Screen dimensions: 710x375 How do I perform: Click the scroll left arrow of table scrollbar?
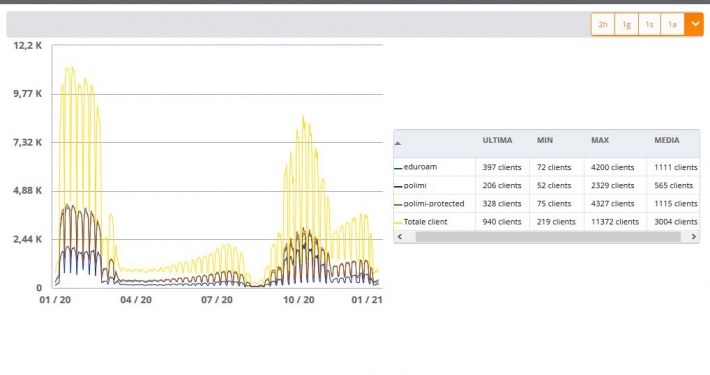400,237
